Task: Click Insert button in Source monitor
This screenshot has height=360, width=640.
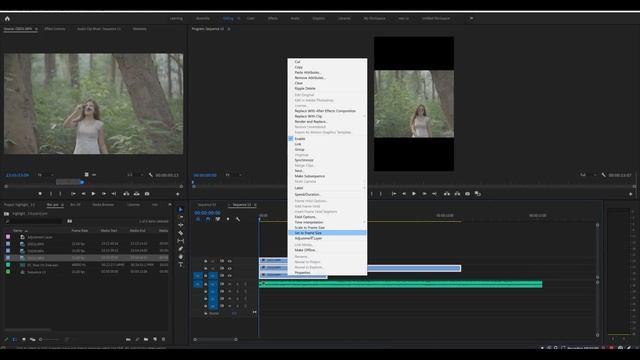Action: tap(126, 194)
